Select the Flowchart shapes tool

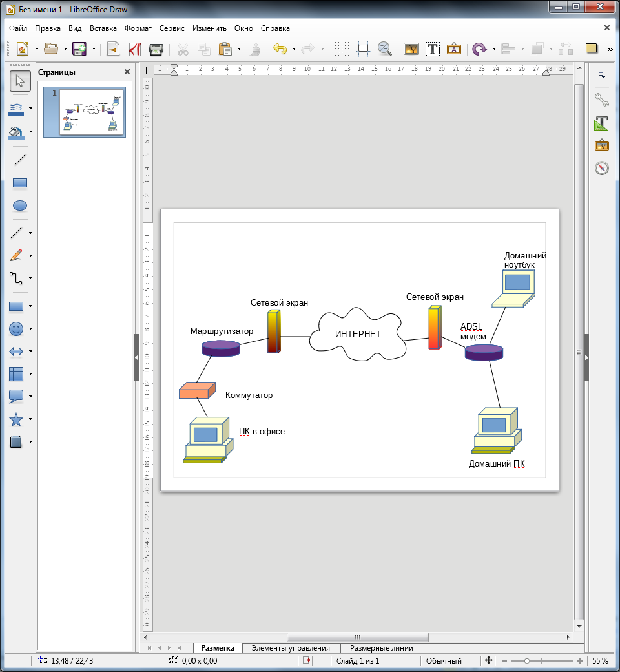16,374
